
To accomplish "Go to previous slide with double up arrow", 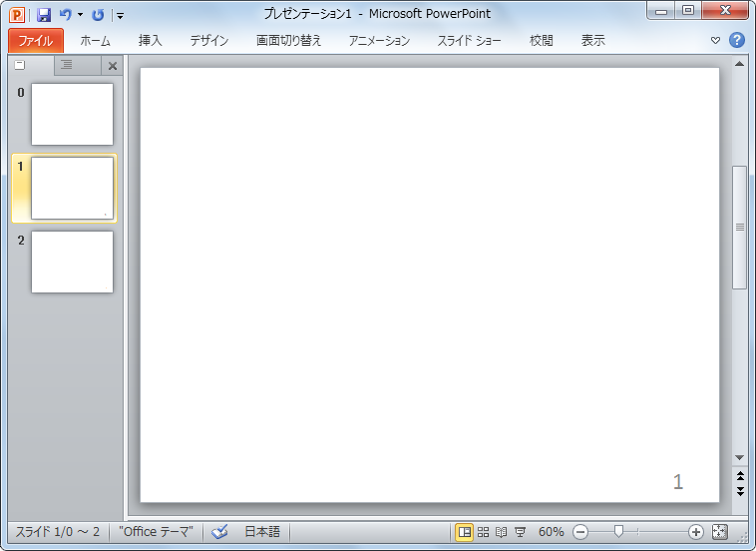I will click(x=740, y=476).
